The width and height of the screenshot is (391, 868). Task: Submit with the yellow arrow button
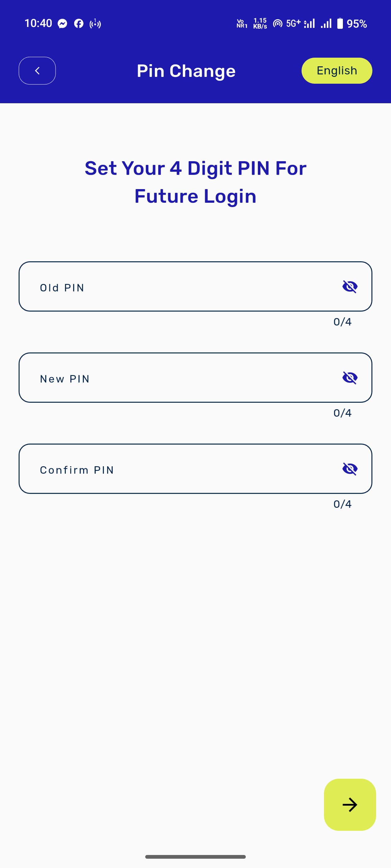(x=349, y=804)
